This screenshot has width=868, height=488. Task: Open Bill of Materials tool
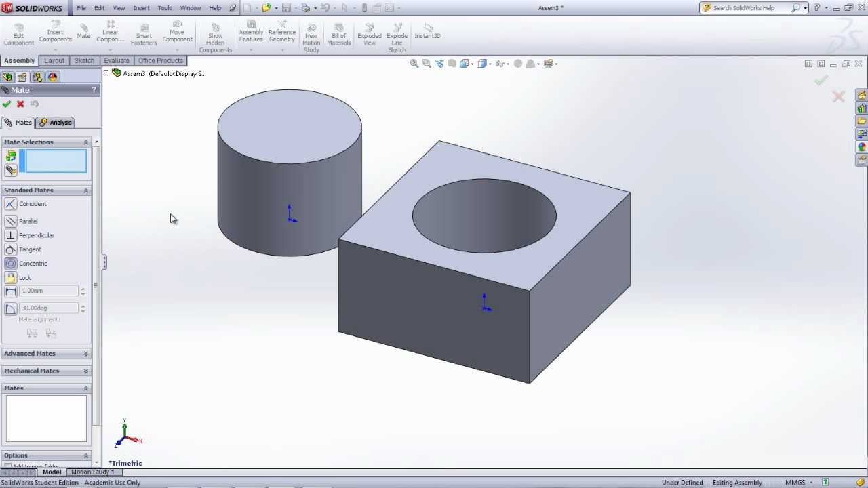339,35
